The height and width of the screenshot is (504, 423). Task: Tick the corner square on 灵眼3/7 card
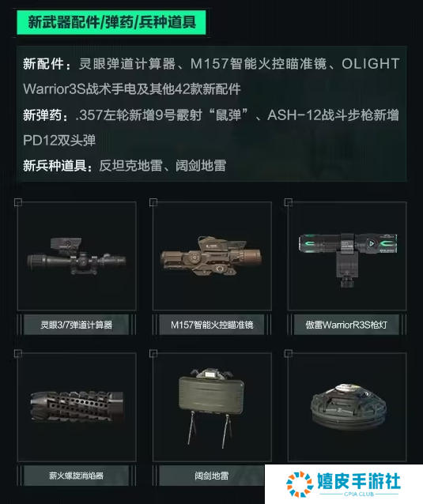tap(18, 202)
